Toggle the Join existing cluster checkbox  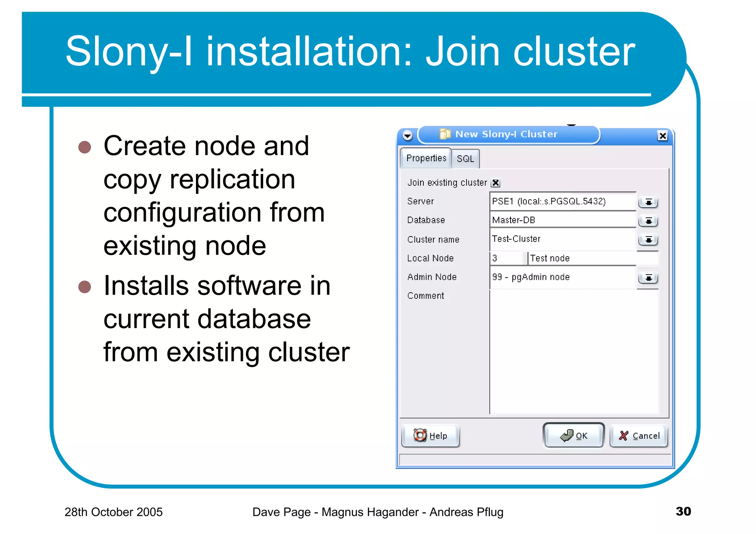(x=496, y=183)
